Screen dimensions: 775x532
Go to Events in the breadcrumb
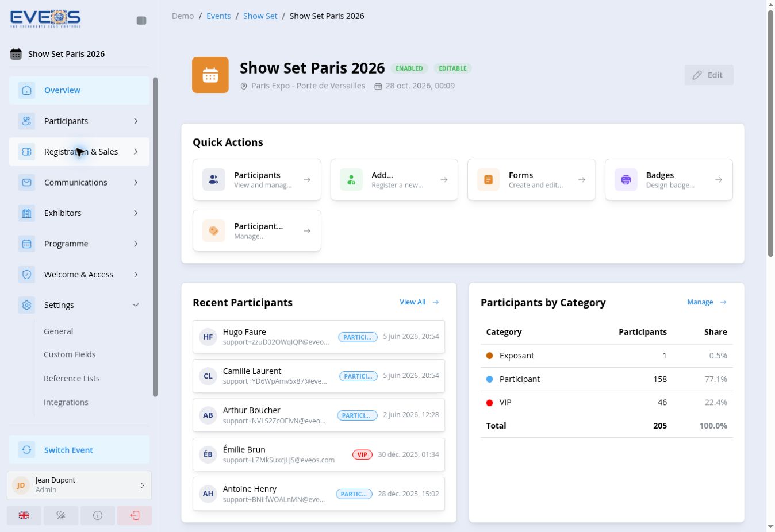[x=218, y=16]
